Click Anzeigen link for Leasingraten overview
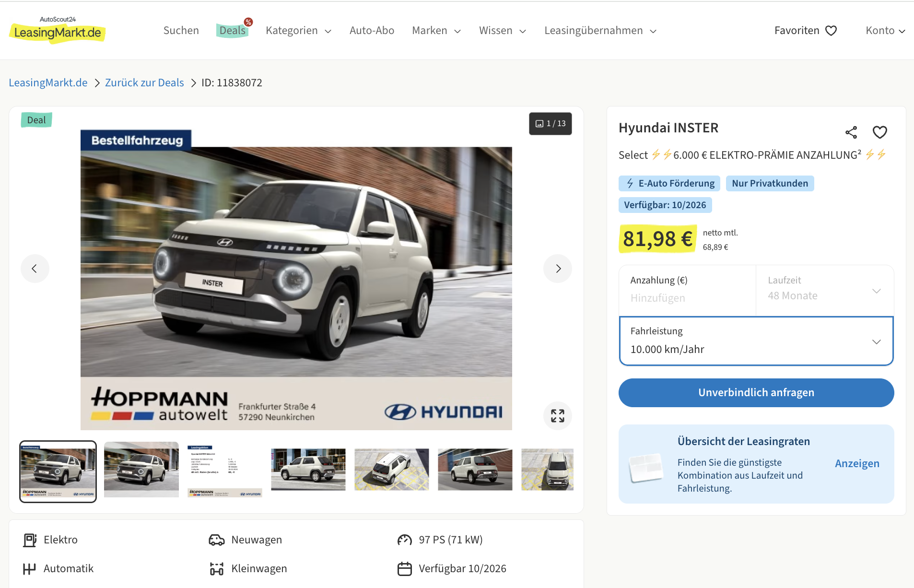 tap(856, 463)
